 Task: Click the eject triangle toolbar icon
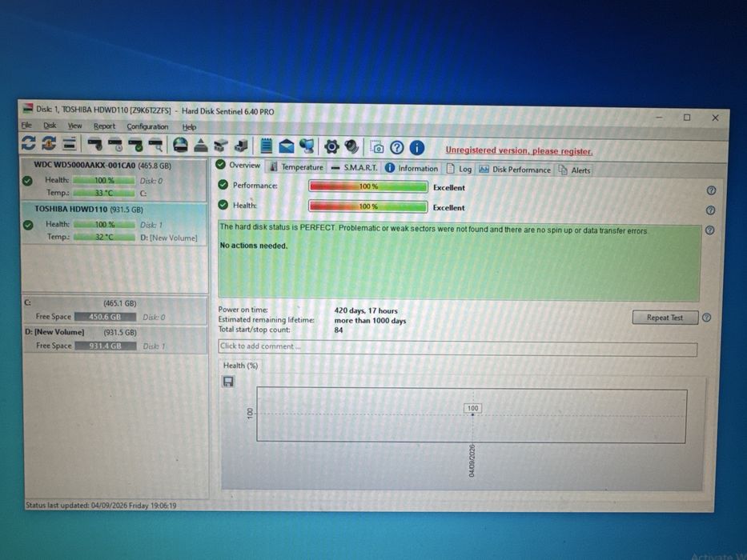pos(201,146)
